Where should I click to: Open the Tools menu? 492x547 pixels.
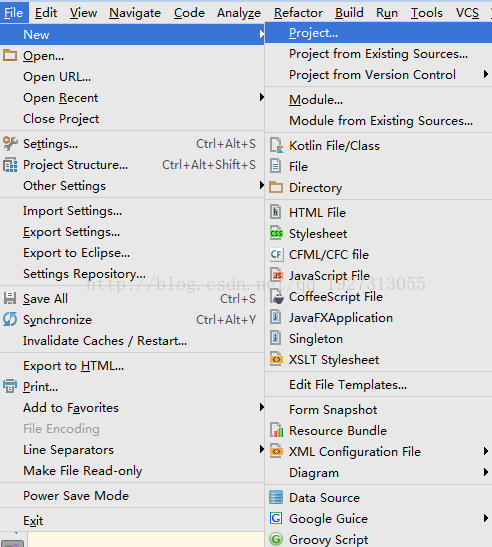(426, 13)
